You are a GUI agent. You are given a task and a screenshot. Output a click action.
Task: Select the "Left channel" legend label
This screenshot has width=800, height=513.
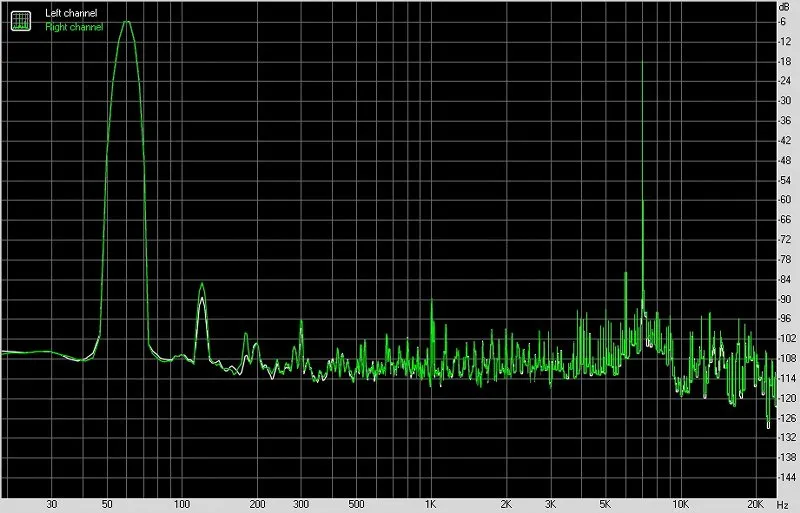click(x=71, y=13)
